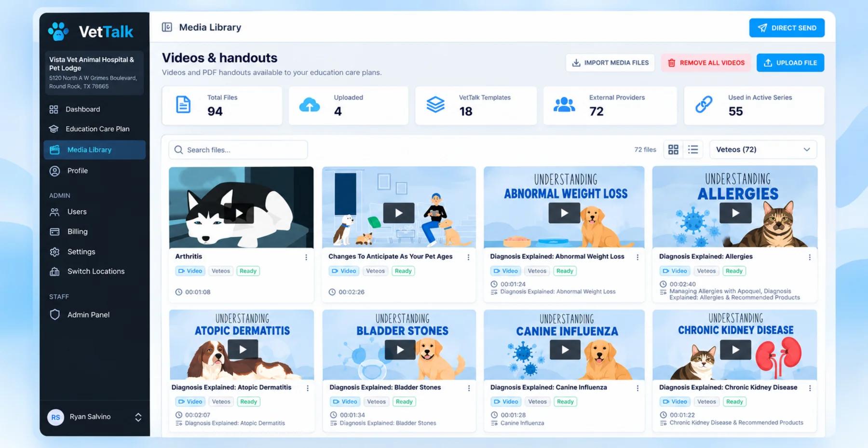This screenshot has width=868, height=448.
Task: Click the Direct Send button
Action: [787, 28]
